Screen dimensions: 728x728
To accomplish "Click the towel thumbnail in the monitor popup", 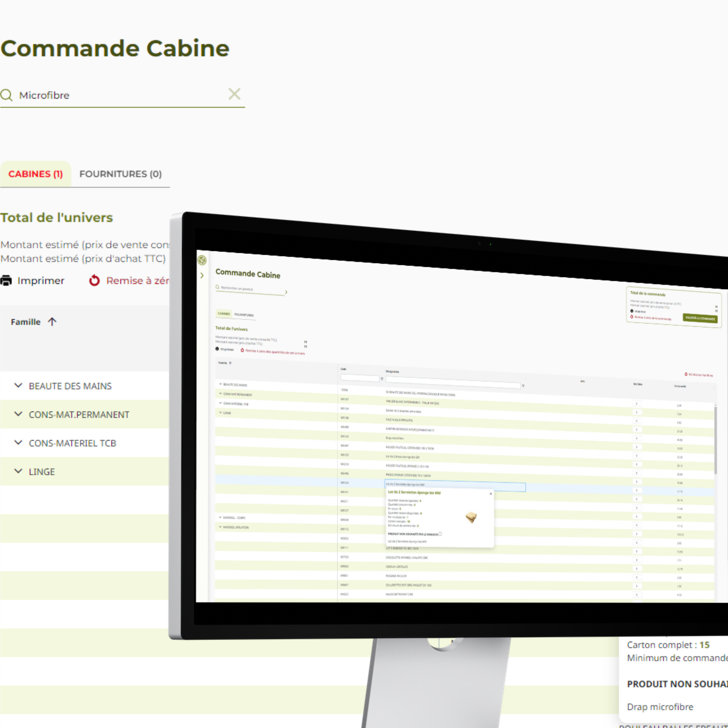I will click(x=471, y=517).
